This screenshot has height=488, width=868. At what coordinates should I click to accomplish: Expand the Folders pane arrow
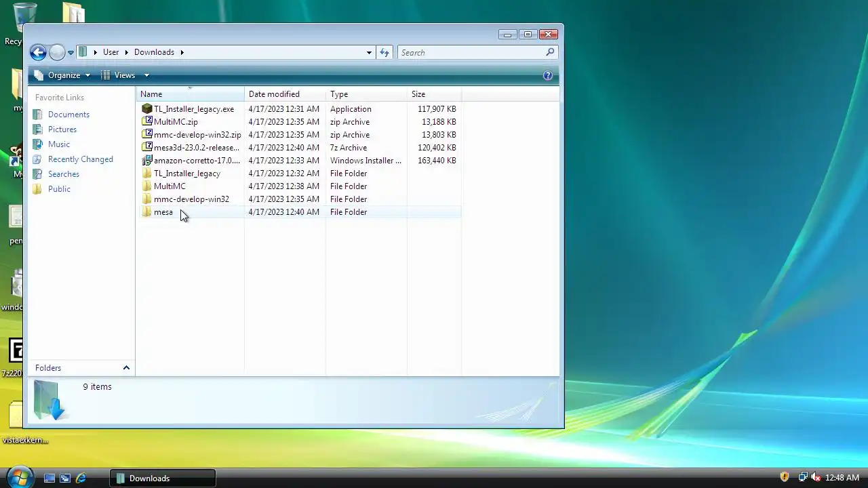pyautogui.click(x=126, y=368)
